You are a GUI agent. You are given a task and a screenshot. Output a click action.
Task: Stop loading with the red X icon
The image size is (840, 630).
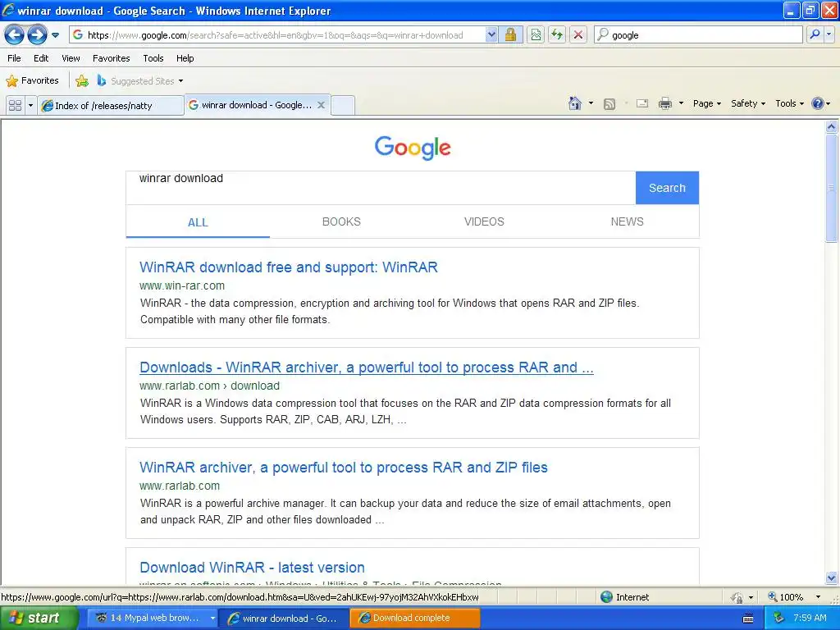point(578,35)
